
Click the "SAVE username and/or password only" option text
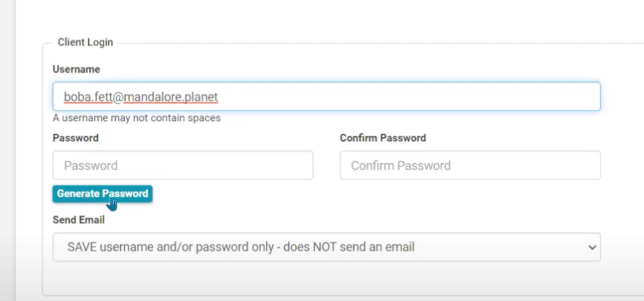coord(171,247)
